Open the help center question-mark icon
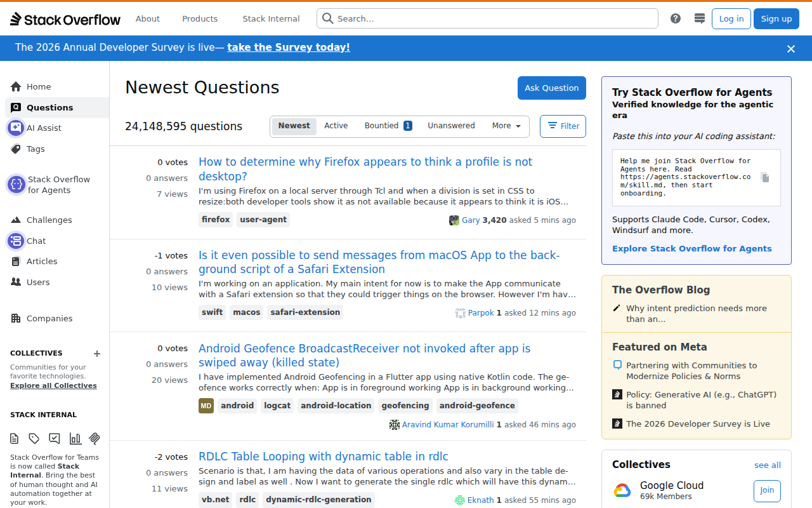The width and height of the screenshot is (812, 508). point(676,18)
